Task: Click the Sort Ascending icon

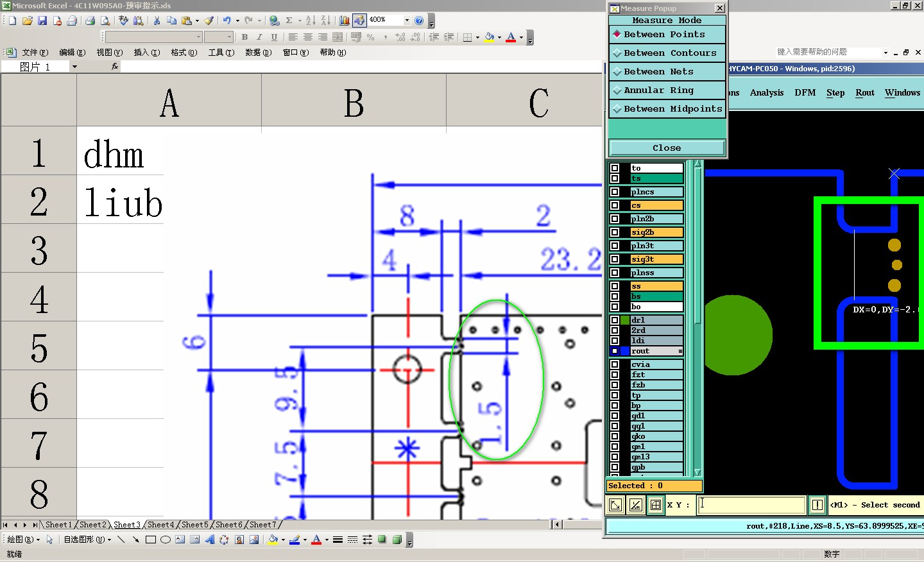Action: coord(311,21)
